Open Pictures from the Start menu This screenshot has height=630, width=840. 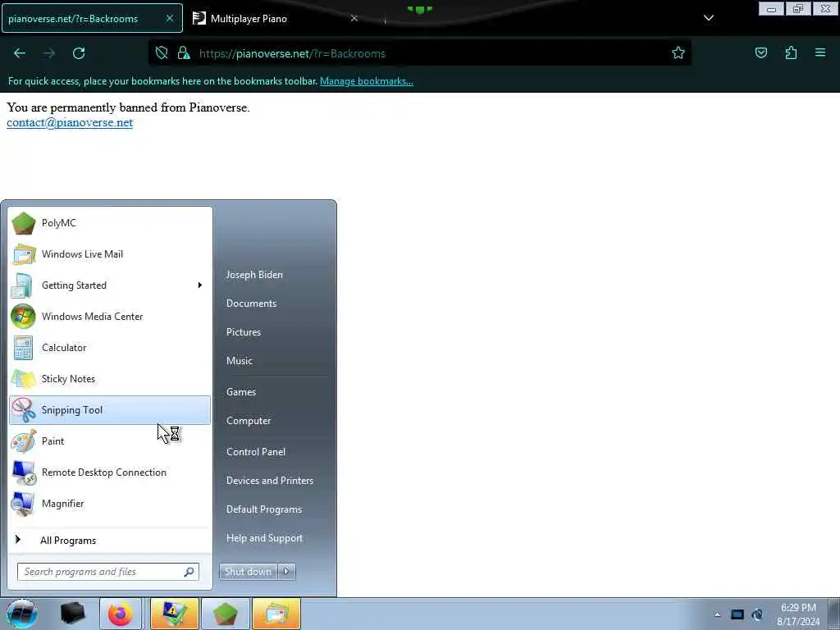(x=244, y=332)
